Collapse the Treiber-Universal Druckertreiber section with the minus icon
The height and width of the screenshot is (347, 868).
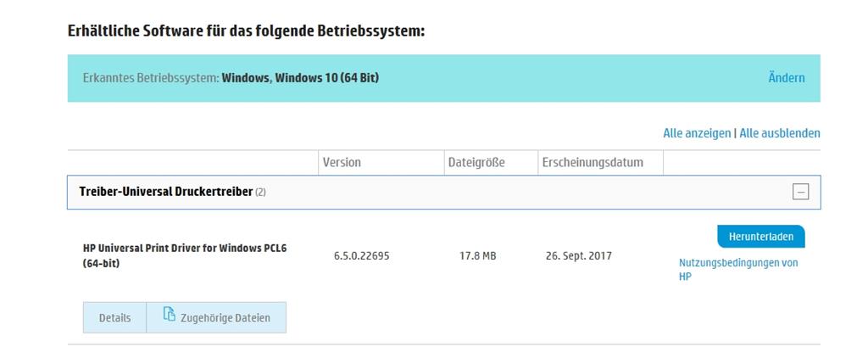click(x=800, y=192)
